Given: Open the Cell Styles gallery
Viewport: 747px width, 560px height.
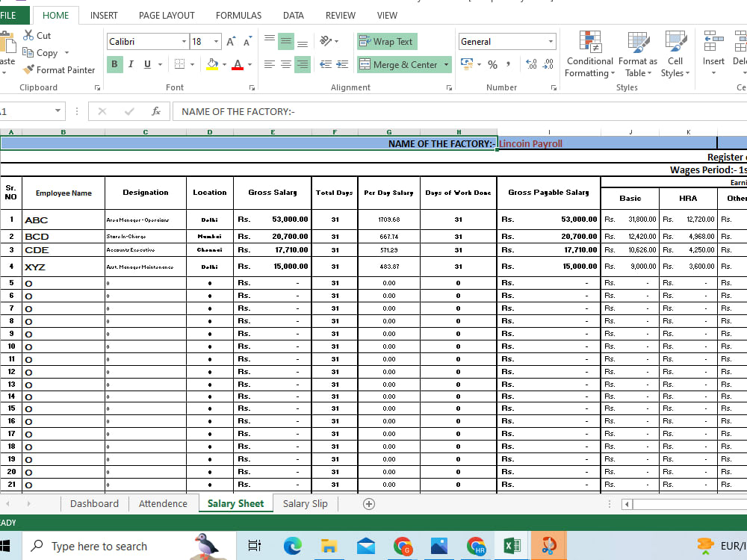Looking at the screenshot, I should pyautogui.click(x=675, y=54).
